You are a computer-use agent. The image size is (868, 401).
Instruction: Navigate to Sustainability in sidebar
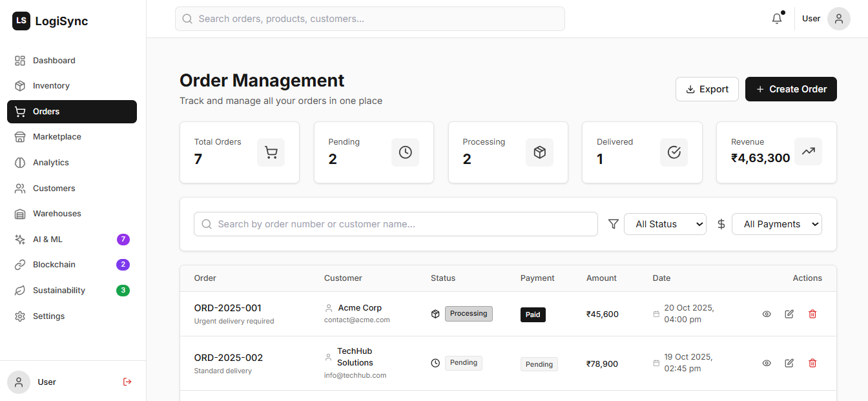click(59, 291)
